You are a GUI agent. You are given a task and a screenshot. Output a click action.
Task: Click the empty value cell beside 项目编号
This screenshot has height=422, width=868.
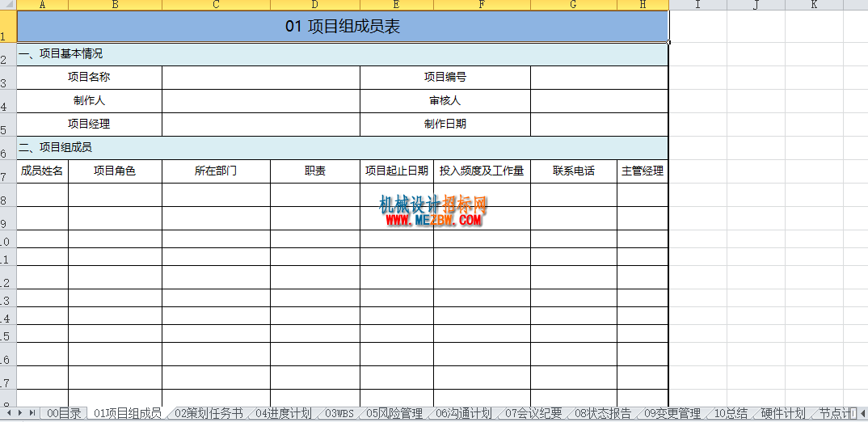pos(600,78)
